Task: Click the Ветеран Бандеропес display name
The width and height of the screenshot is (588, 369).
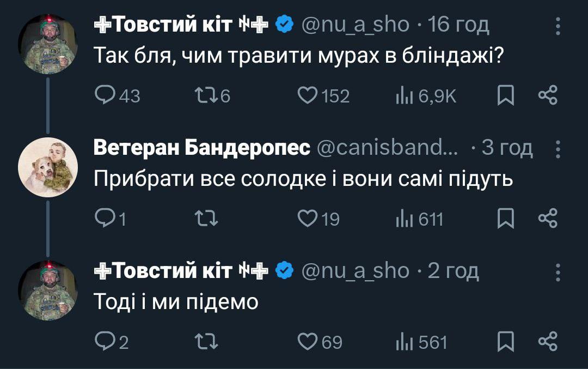Action: (201, 148)
